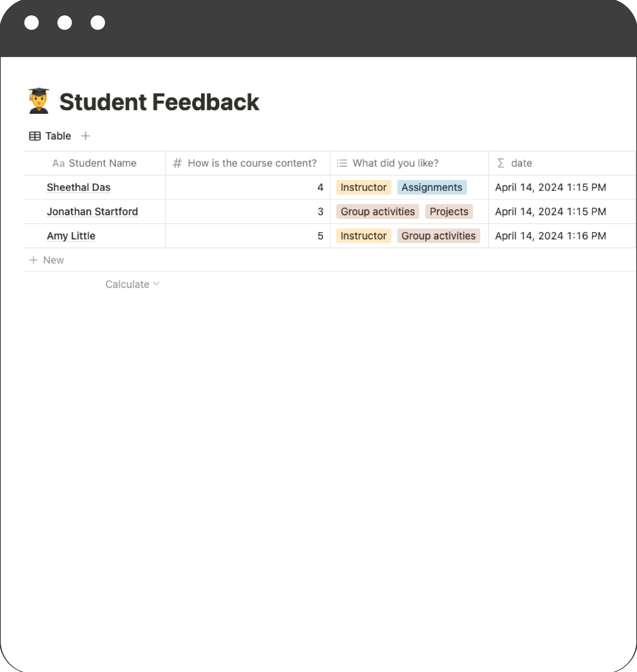The width and height of the screenshot is (637, 672).
Task: Click the Projects tag in Jonathan's row
Action: click(449, 212)
